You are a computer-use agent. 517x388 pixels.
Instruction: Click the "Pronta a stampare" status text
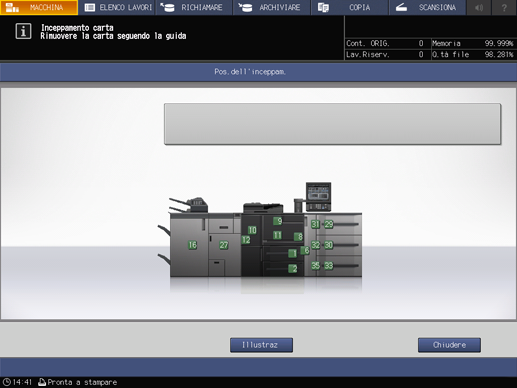click(82, 382)
